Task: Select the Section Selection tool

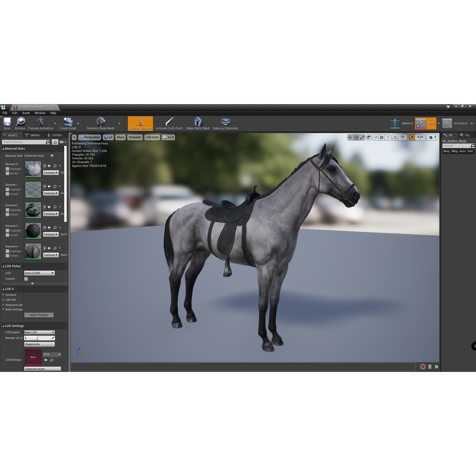Action: pos(140,123)
